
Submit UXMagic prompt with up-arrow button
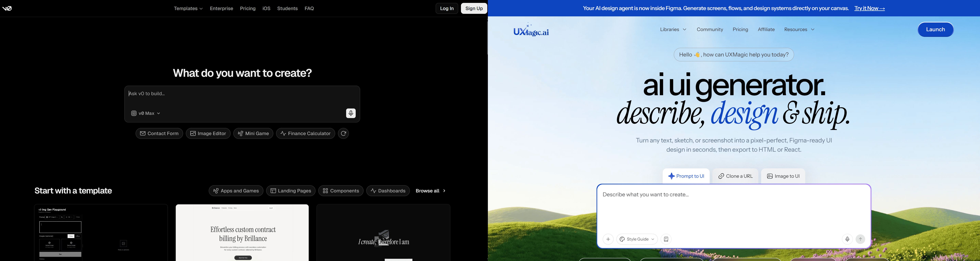coord(860,239)
